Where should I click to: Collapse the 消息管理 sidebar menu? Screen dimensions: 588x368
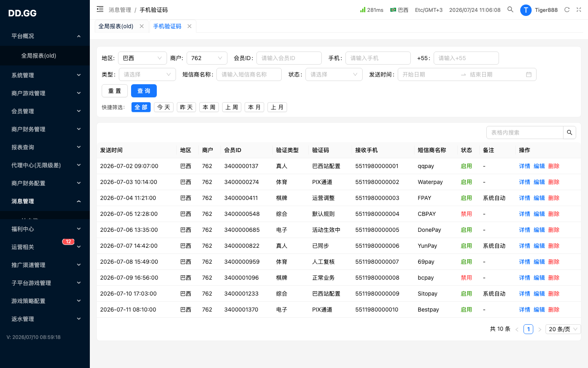tap(45, 201)
